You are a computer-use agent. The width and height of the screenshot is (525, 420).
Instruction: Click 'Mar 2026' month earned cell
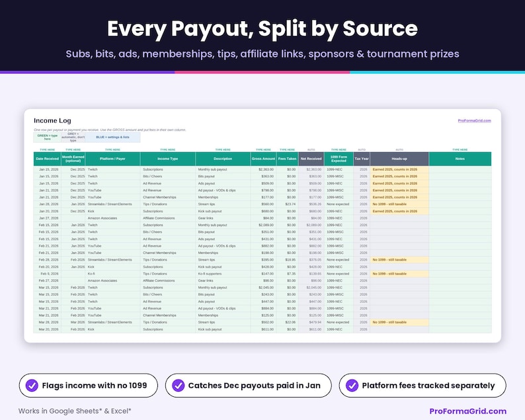[73, 322]
